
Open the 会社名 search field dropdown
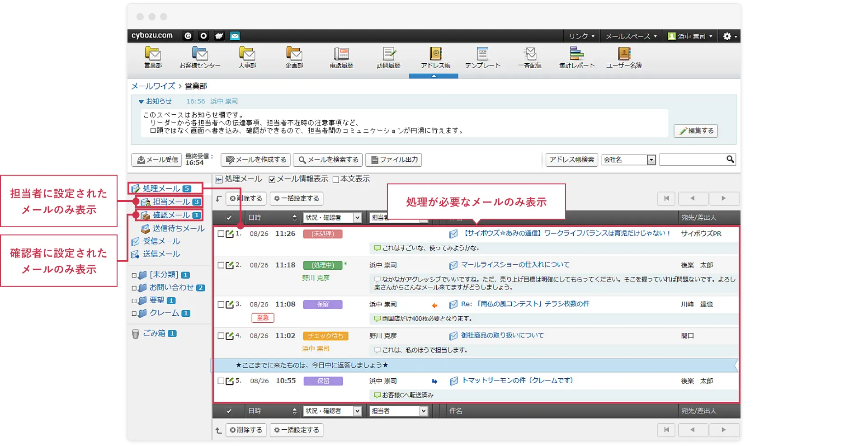tap(651, 160)
